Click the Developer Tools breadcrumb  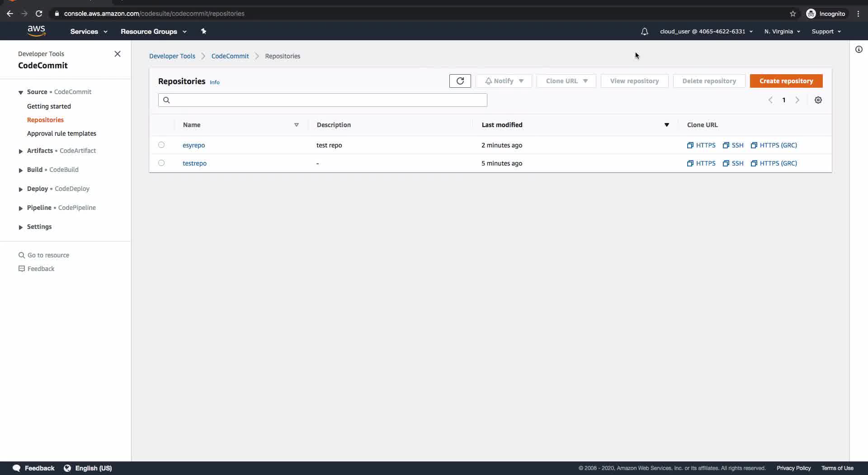point(172,56)
